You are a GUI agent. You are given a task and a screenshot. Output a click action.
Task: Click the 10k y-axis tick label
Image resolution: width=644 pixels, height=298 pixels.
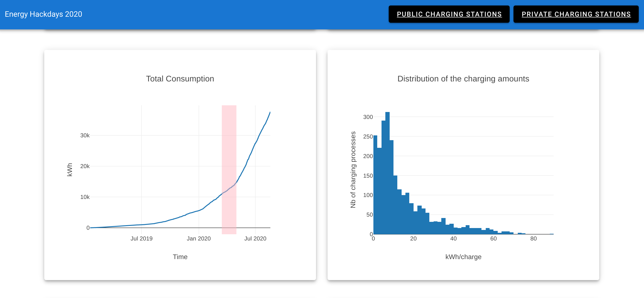85,197
